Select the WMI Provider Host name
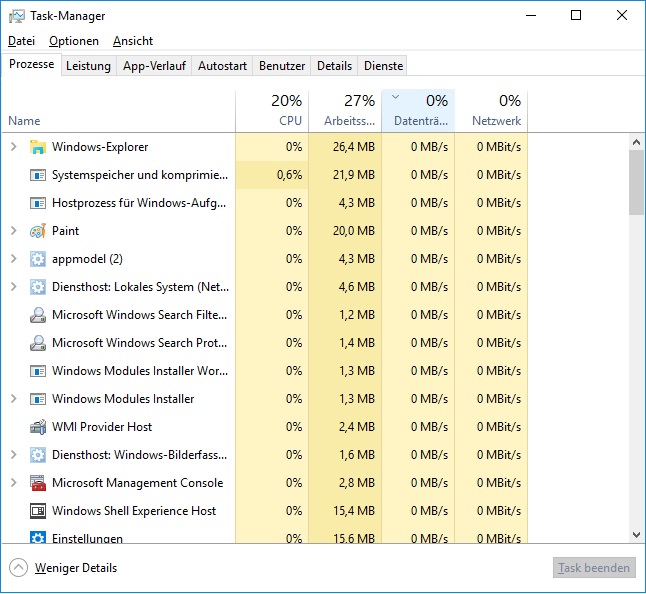646x594 pixels. pos(102,427)
